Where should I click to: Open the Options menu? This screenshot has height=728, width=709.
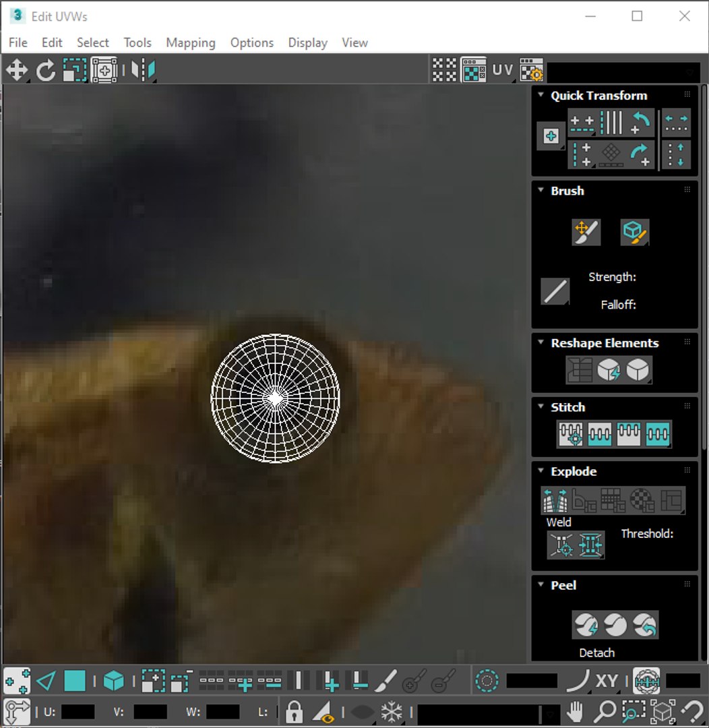pos(252,42)
